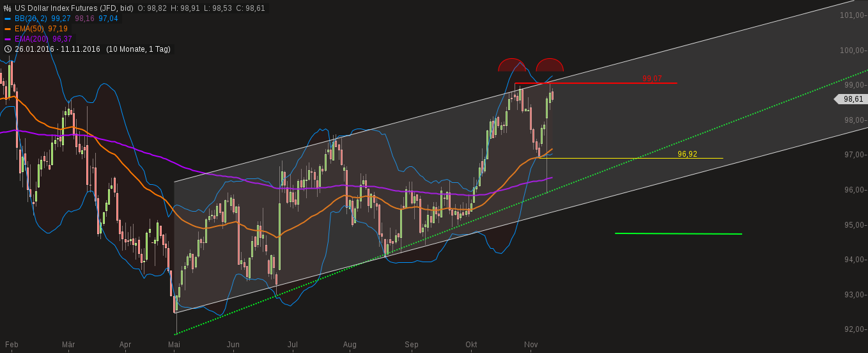Click the Mär label on time axis
The image size is (868, 353).
pyautogui.click(x=68, y=345)
